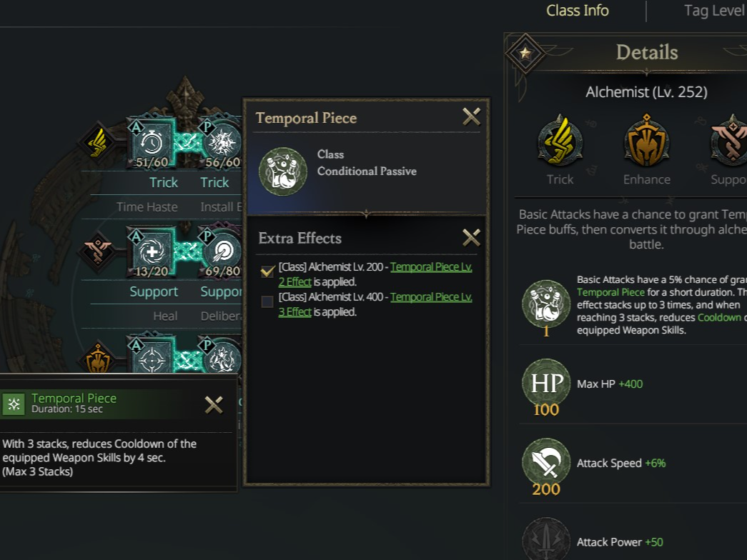This screenshot has height=560, width=747.
Task: Open the Temporal Piece Lv. 3 Effect link
Action: [x=430, y=297]
